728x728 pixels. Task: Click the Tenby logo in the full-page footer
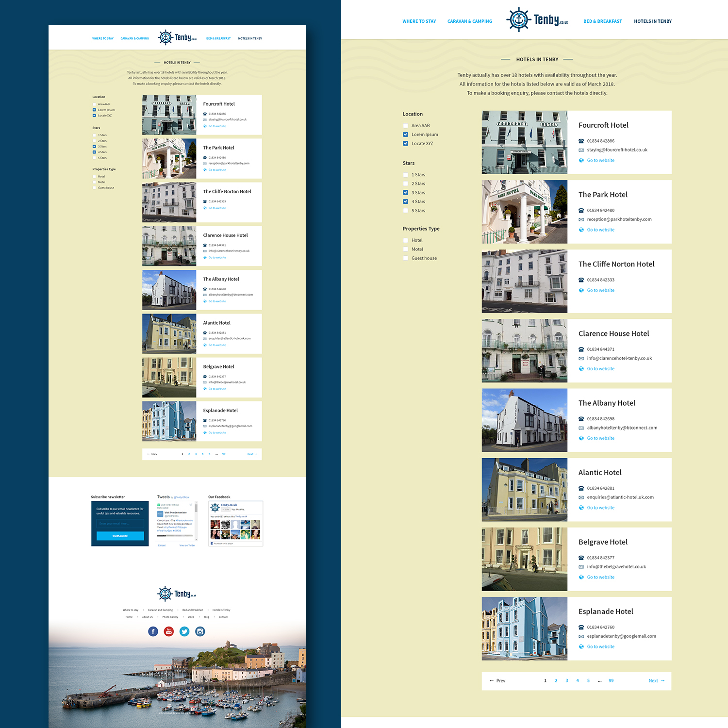(x=177, y=594)
